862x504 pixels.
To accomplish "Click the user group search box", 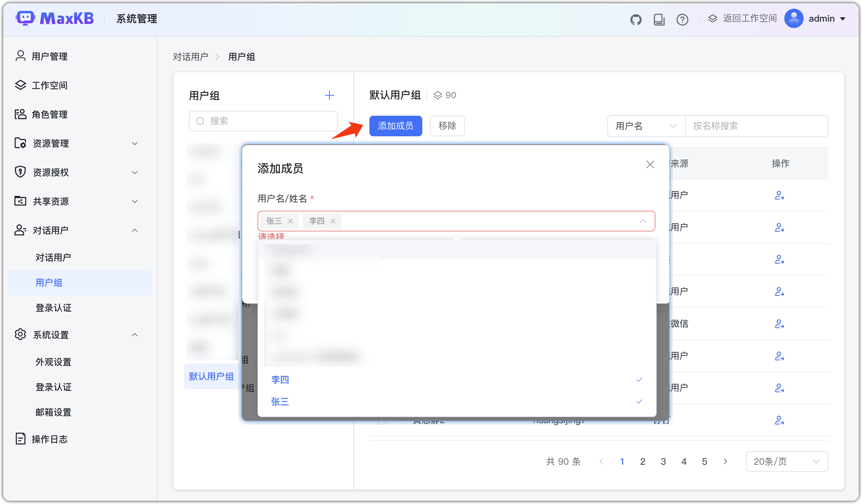I will coord(263,121).
